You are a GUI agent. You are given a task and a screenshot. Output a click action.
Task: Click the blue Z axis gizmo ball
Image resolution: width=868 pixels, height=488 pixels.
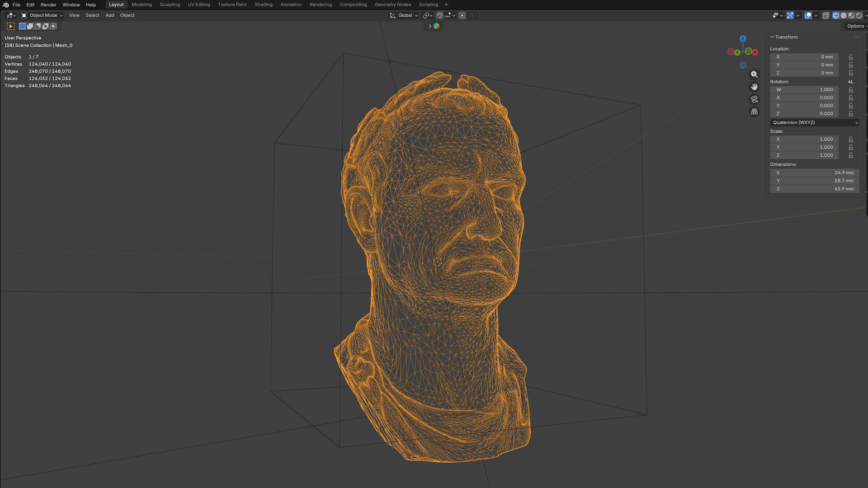tap(743, 39)
